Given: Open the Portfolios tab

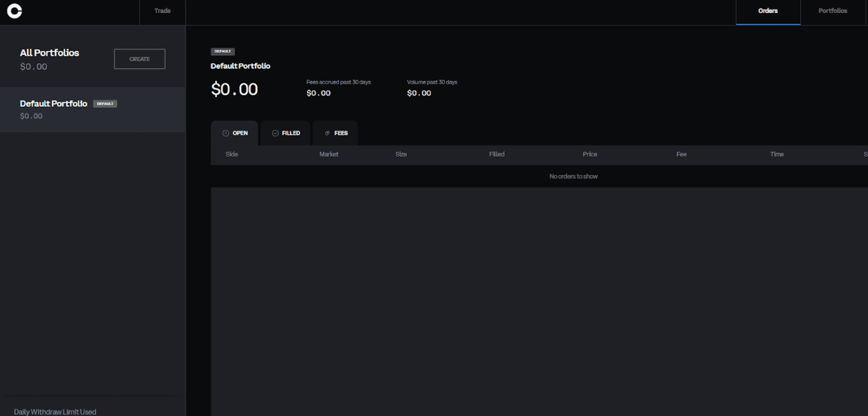Looking at the screenshot, I should pos(832,11).
